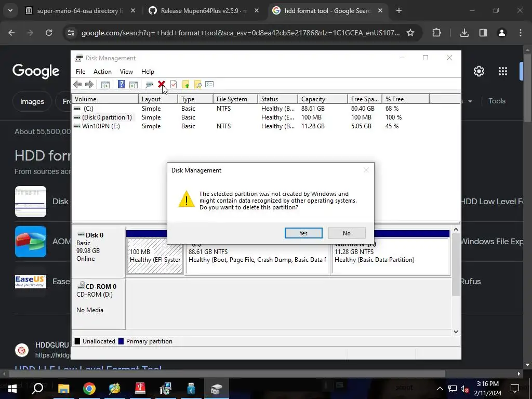Screen dimensions: 532x399
Task: Open the Help menu in Disk Management
Action: (148, 72)
